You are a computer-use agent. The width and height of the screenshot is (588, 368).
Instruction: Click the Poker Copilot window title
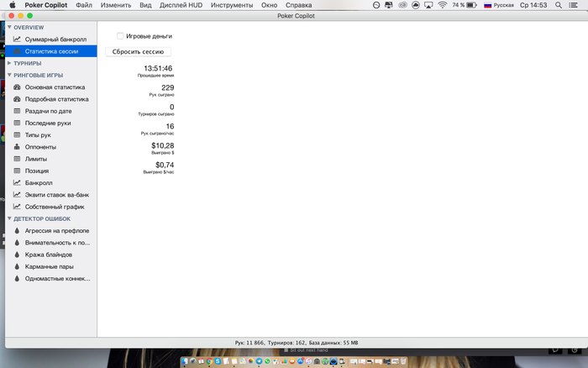[296, 16]
